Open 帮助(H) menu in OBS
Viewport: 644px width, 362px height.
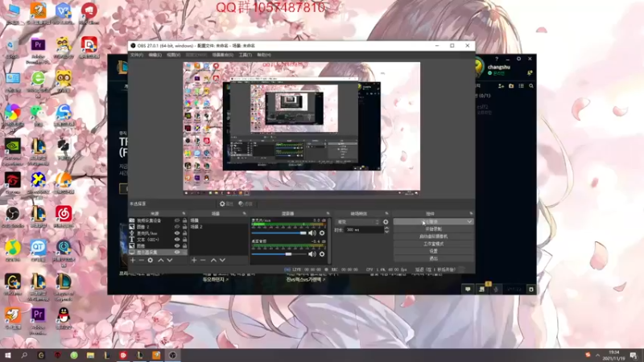point(264,55)
